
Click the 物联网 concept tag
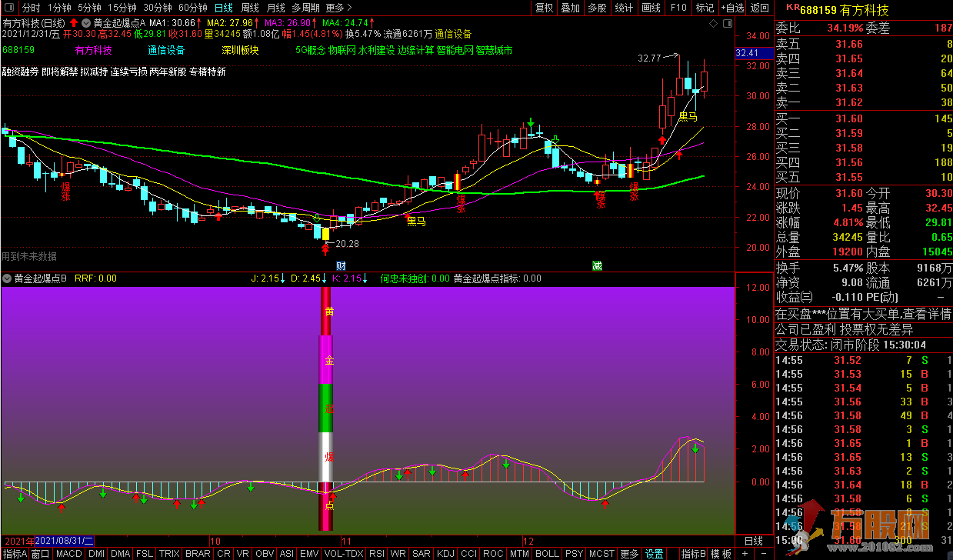point(342,51)
